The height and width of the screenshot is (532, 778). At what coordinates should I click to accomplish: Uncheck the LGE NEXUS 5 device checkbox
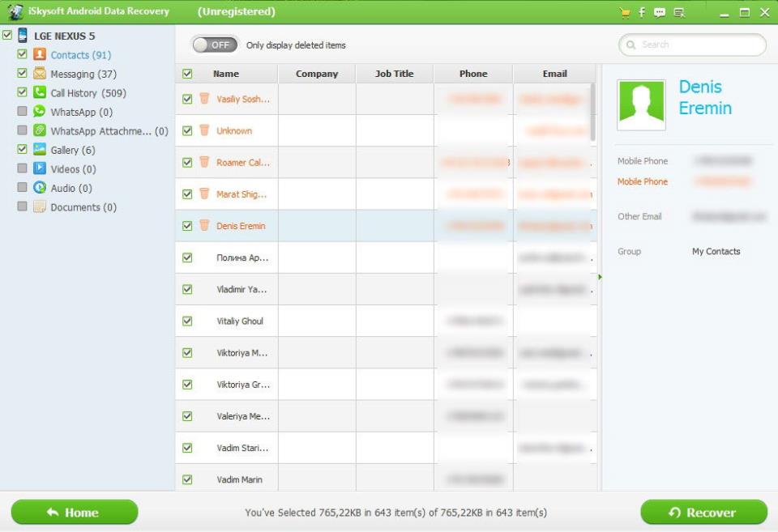(x=7, y=36)
